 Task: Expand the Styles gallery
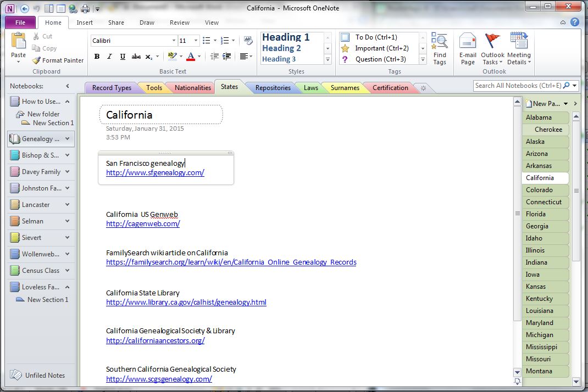point(328,59)
